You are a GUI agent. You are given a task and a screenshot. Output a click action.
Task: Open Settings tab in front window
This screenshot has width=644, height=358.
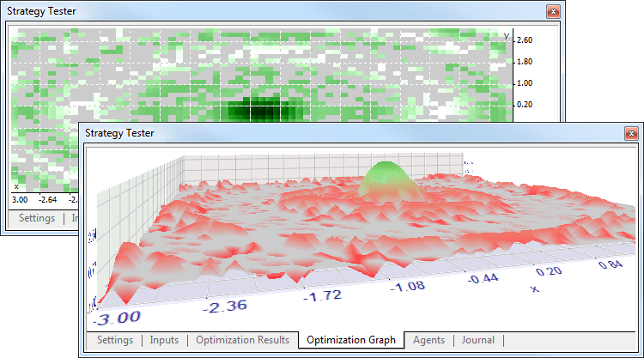click(115, 340)
